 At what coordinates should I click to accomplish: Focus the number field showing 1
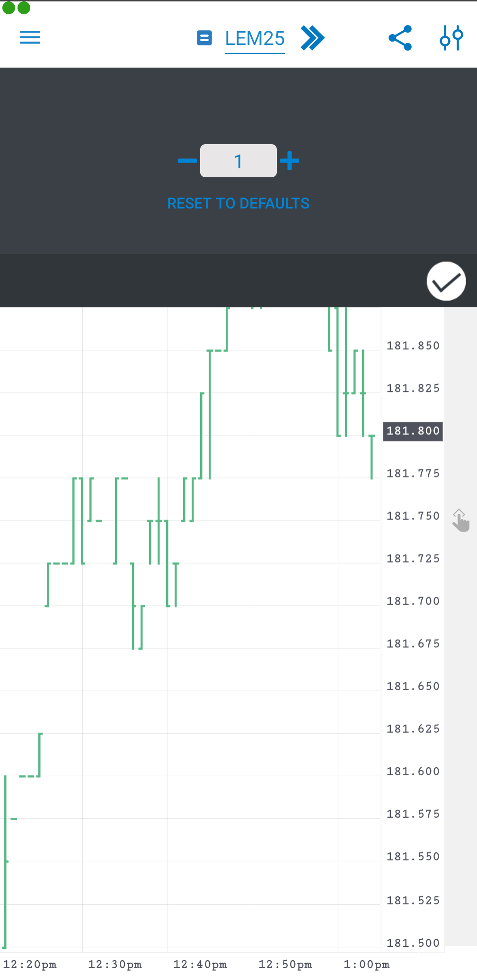[238, 161]
